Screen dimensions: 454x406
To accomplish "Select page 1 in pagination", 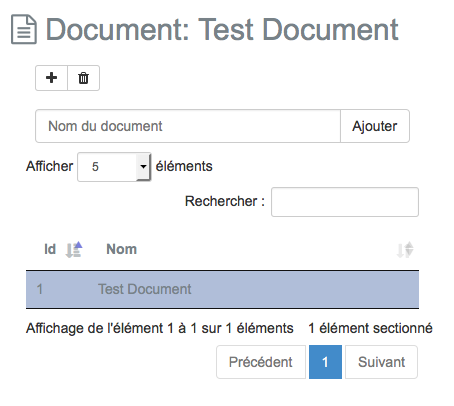I will point(325,362).
